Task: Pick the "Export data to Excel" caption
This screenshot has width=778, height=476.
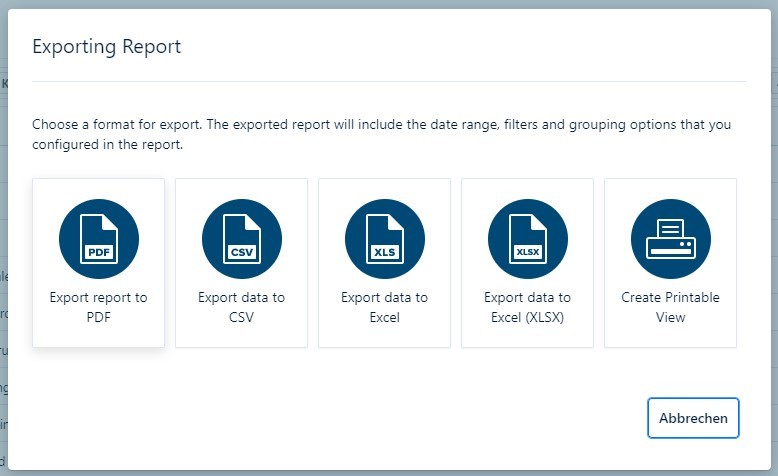Action: click(385, 307)
